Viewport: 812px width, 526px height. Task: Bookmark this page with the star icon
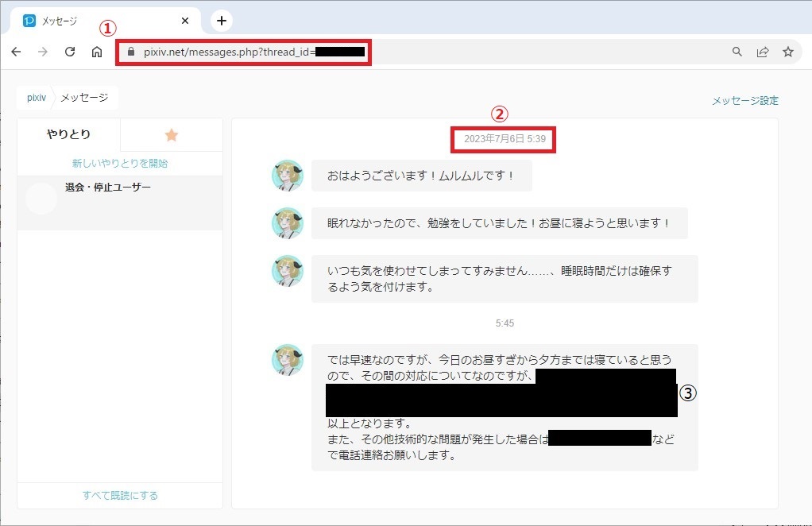[788, 52]
